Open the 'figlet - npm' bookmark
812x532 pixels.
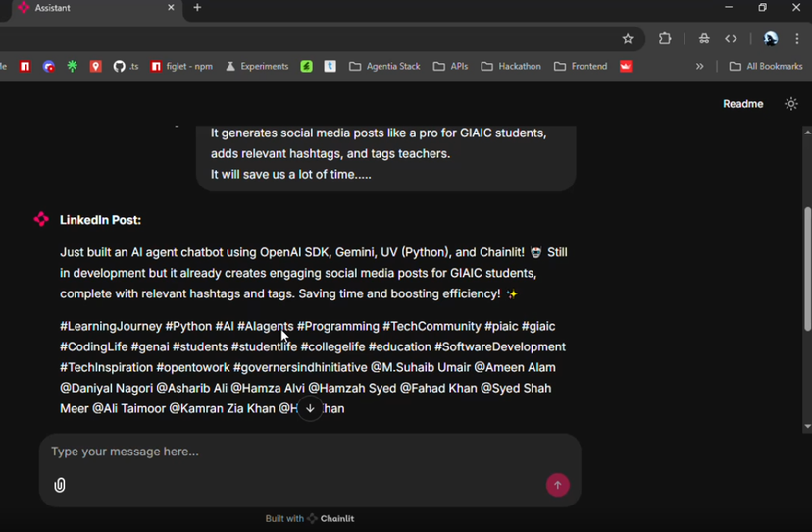click(181, 67)
